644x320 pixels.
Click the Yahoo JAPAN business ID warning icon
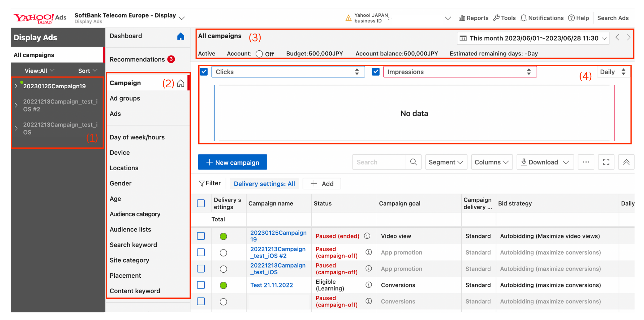tap(348, 18)
